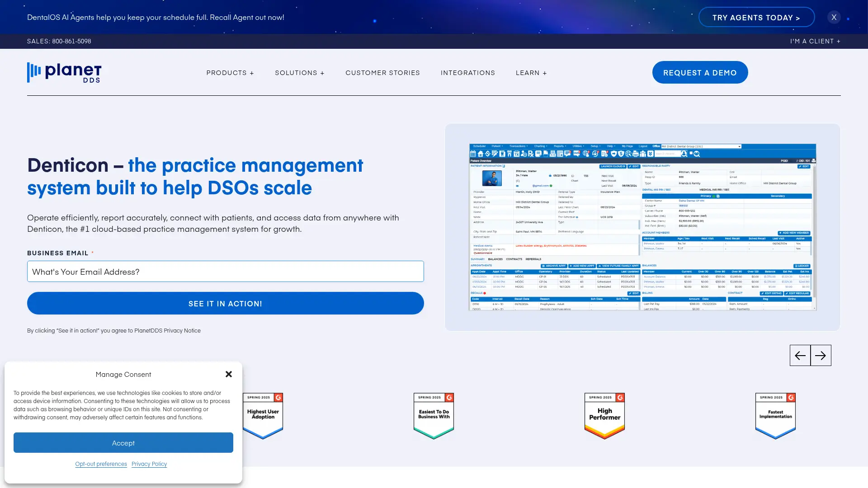Click the Highest User Adoption badge
The width and height of the screenshot is (868, 488).
click(x=263, y=416)
